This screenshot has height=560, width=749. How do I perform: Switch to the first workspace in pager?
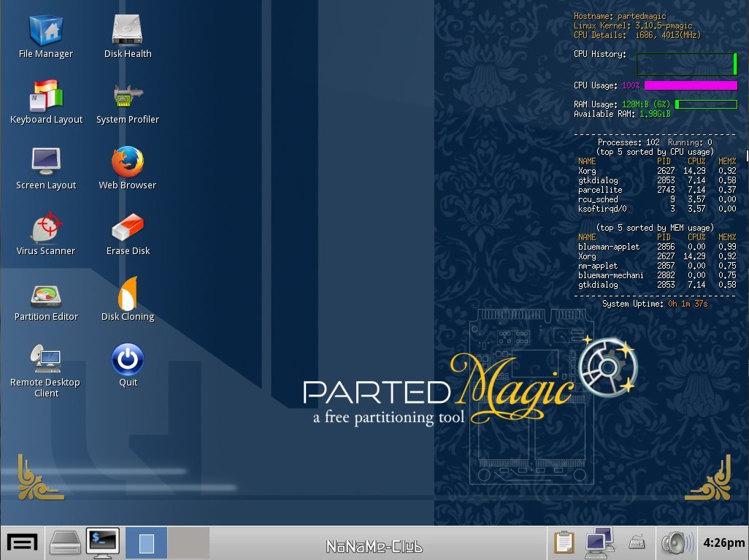pos(146,543)
